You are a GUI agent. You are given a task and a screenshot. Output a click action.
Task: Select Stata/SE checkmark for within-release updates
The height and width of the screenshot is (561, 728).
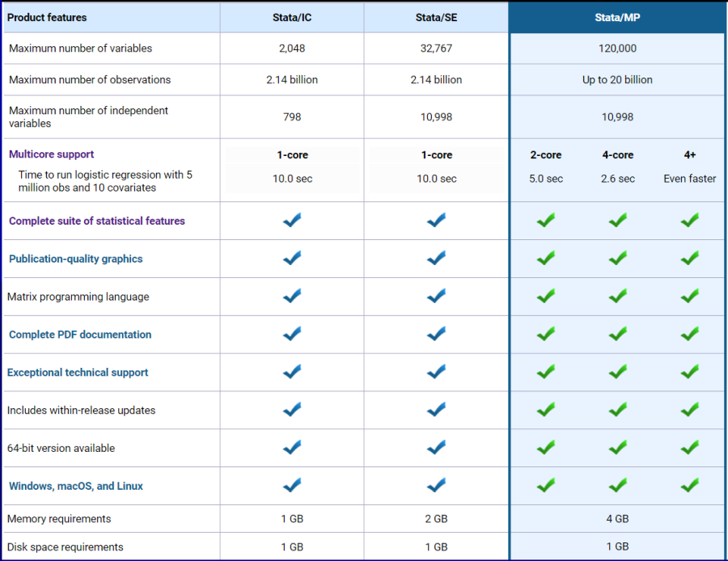pyautogui.click(x=437, y=410)
